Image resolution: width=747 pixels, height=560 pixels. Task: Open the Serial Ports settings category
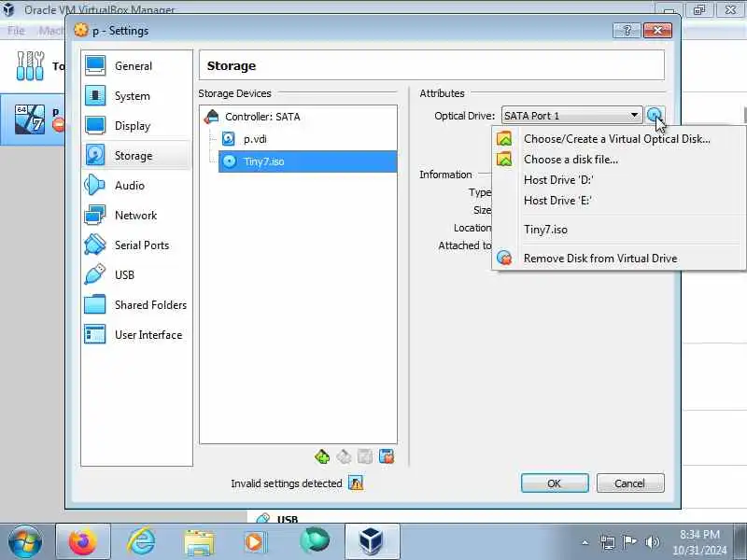(136, 245)
